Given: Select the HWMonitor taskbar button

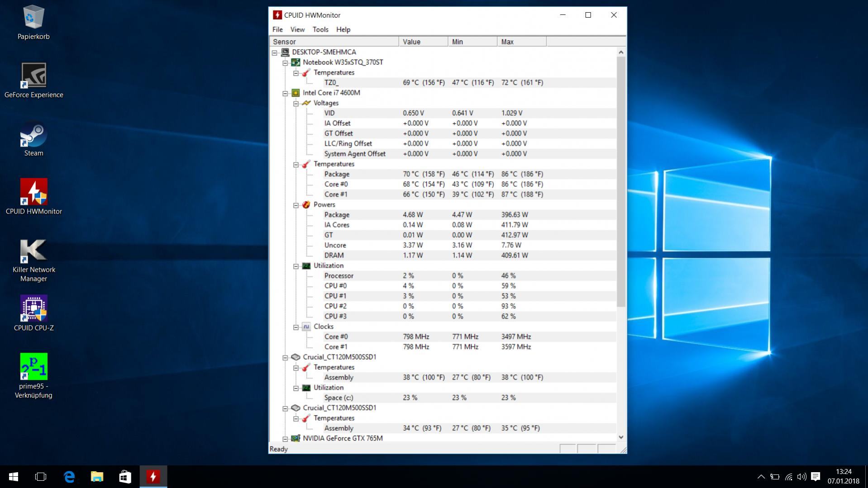Looking at the screenshot, I should [153, 477].
